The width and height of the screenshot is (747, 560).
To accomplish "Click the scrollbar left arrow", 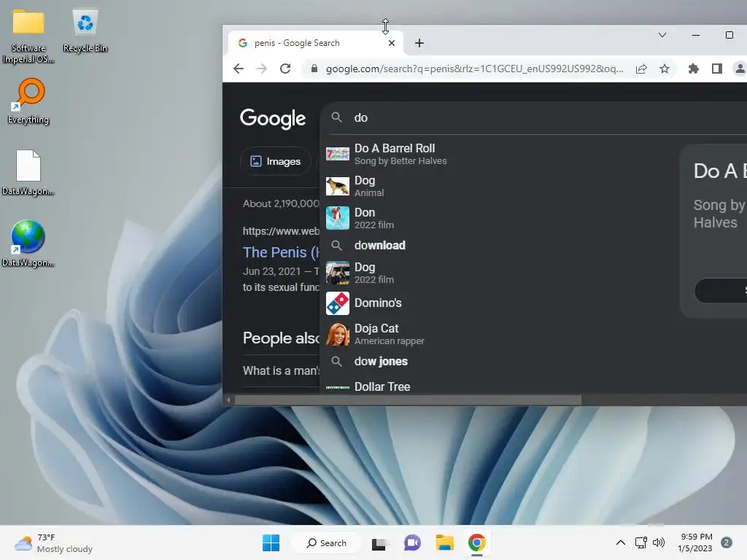I will click(228, 400).
